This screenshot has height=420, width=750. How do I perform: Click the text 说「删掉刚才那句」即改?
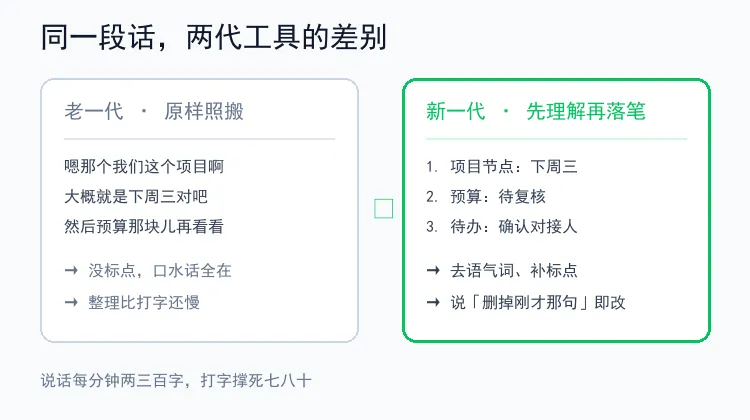[x=538, y=302]
